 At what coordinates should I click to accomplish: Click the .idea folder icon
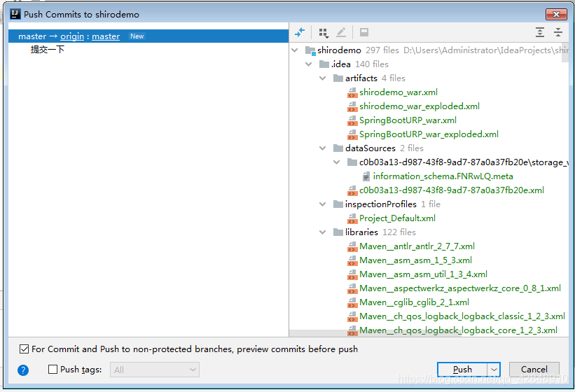324,64
